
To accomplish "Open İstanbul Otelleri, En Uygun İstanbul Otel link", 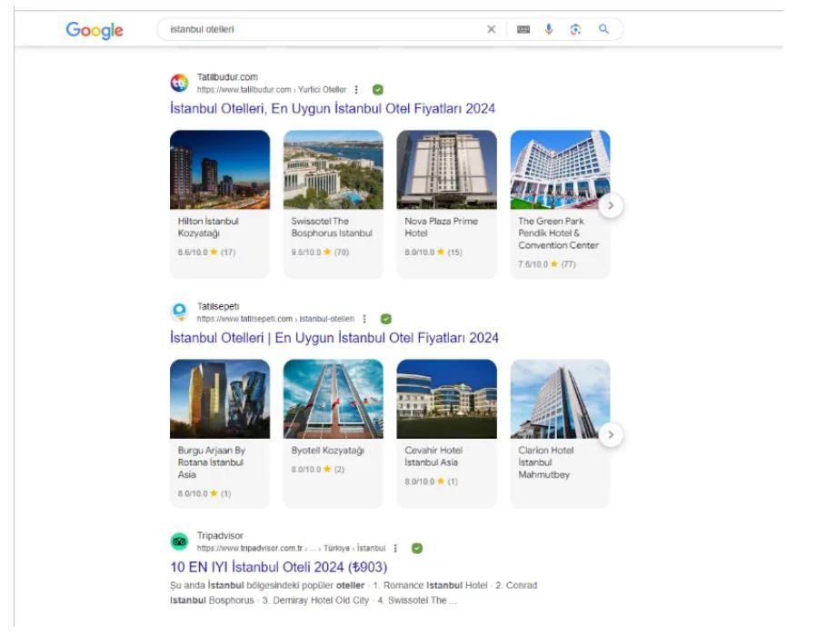I will [x=333, y=108].
